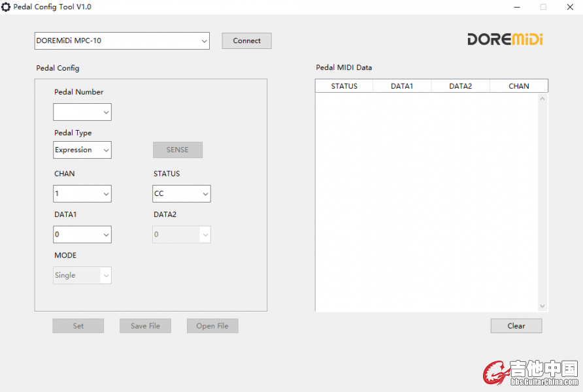The height and width of the screenshot is (392, 583).
Task: Click the STATUS column header
Action: (344, 86)
